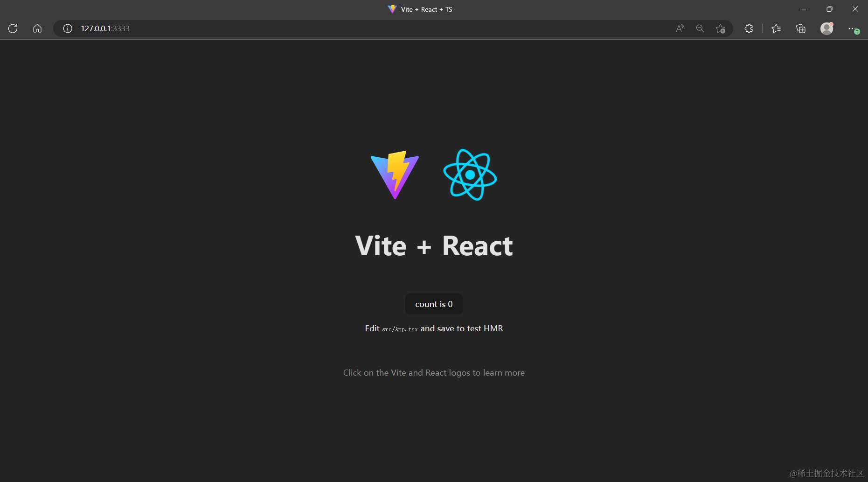Go to the browser home page
Image resolution: width=868 pixels, height=482 pixels.
[37, 28]
